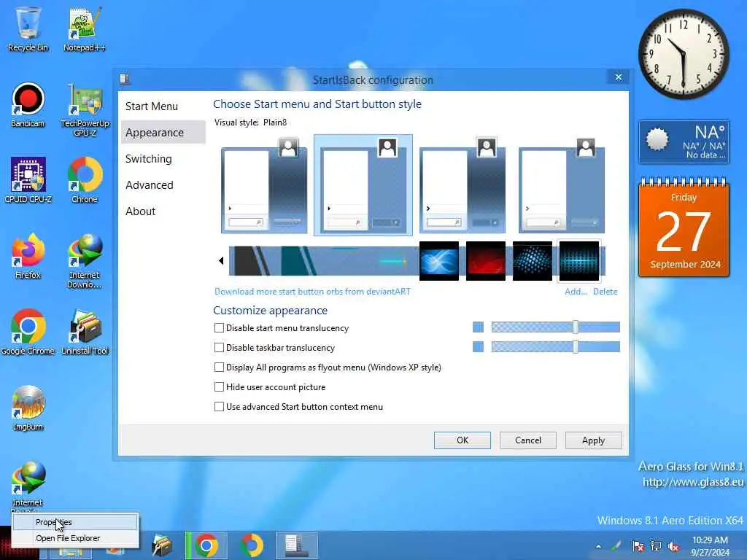Tick Display All programs as flyout menu
The height and width of the screenshot is (560, 747).
pyautogui.click(x=219, y=367)
